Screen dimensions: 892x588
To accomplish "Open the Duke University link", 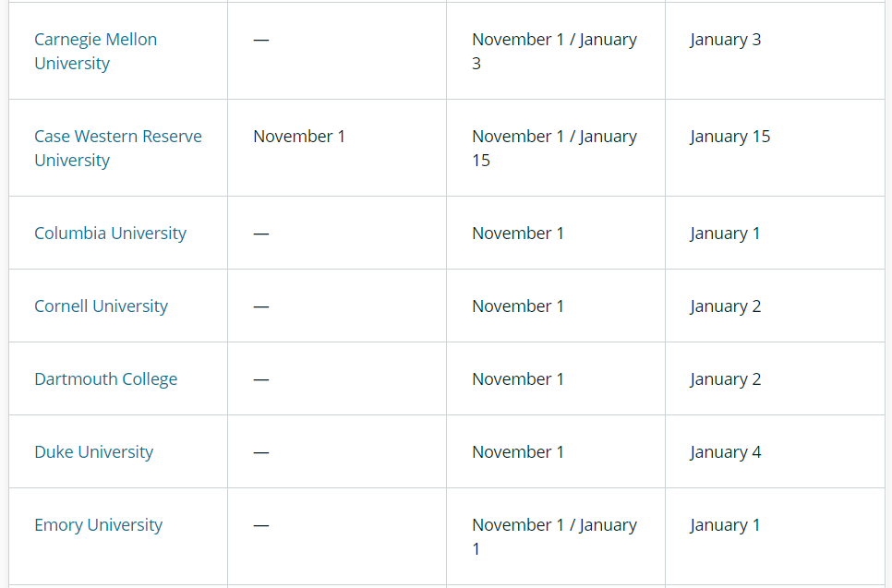I will [x=93, y=451].
